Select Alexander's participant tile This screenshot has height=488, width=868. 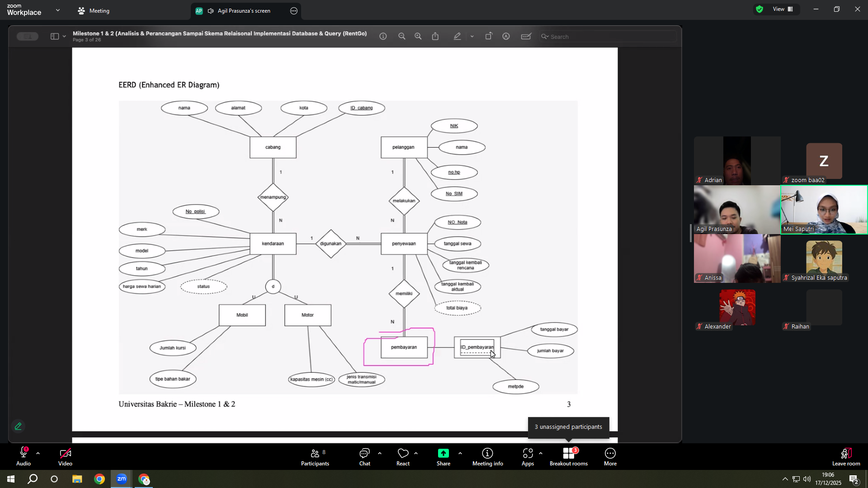point(737,307)
